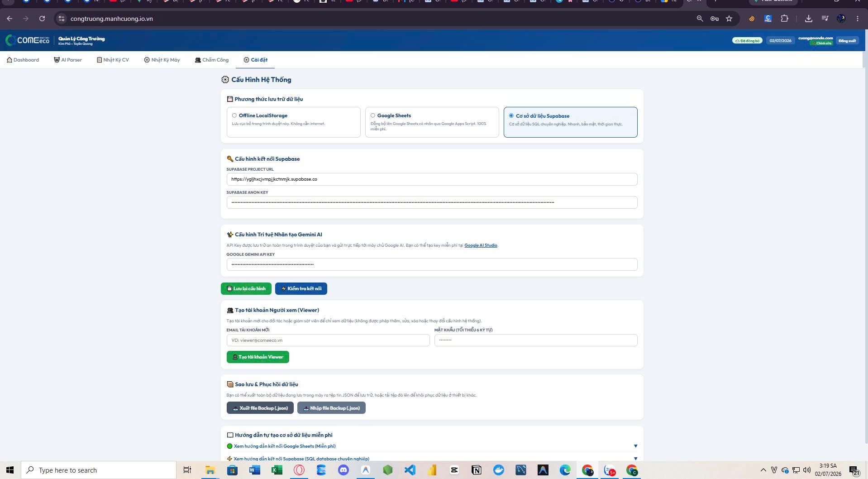Viewport: 868px width, 479px height.
Task: Click the Đã đồng bộ sync badge
Action: (x=747, y=41)
